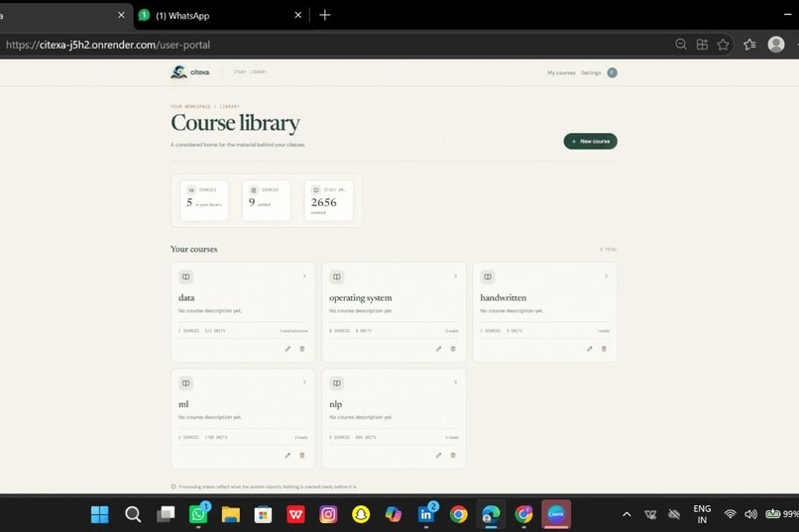Click book icon on handwritten card
The width and height of the screenshot is (799, 532).
488,277
